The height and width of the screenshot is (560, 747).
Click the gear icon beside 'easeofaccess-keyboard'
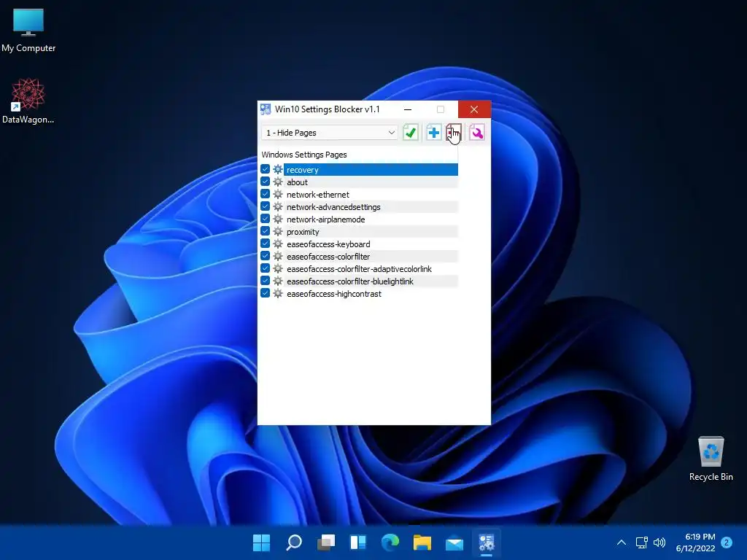[x=278, y=244]
